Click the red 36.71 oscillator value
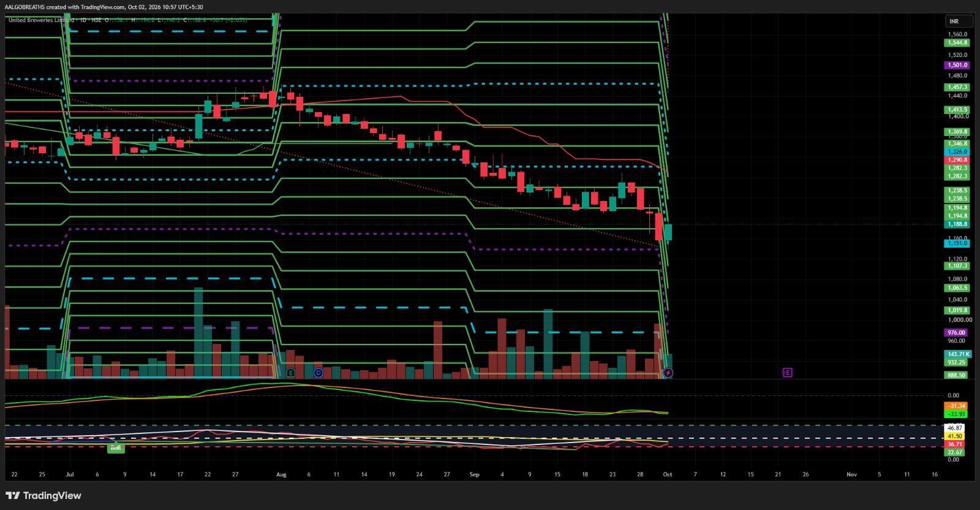Viewport: 980px width, 510px height. coord(955,444)
